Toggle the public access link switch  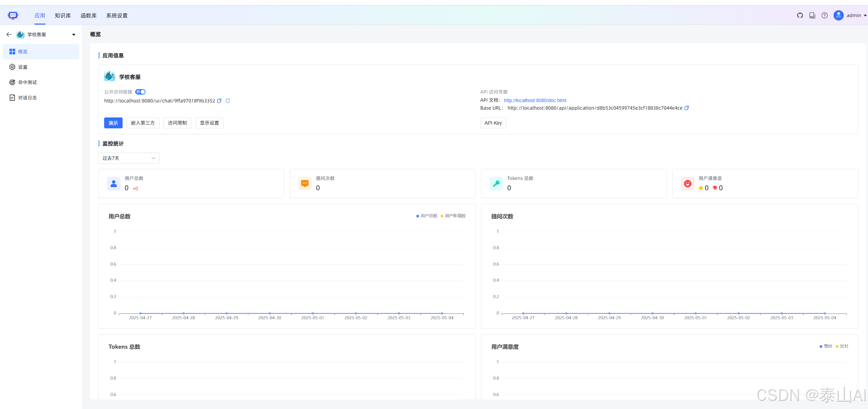(140, 92)
